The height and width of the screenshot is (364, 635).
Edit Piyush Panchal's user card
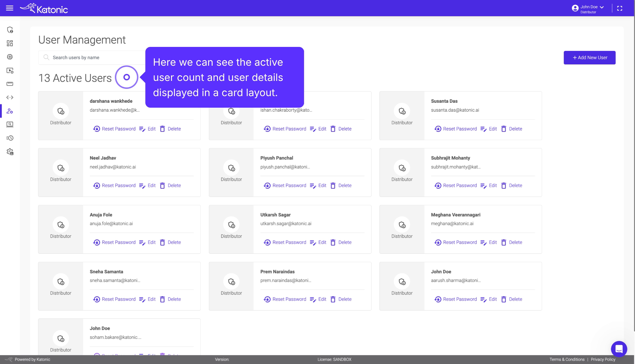318,186
